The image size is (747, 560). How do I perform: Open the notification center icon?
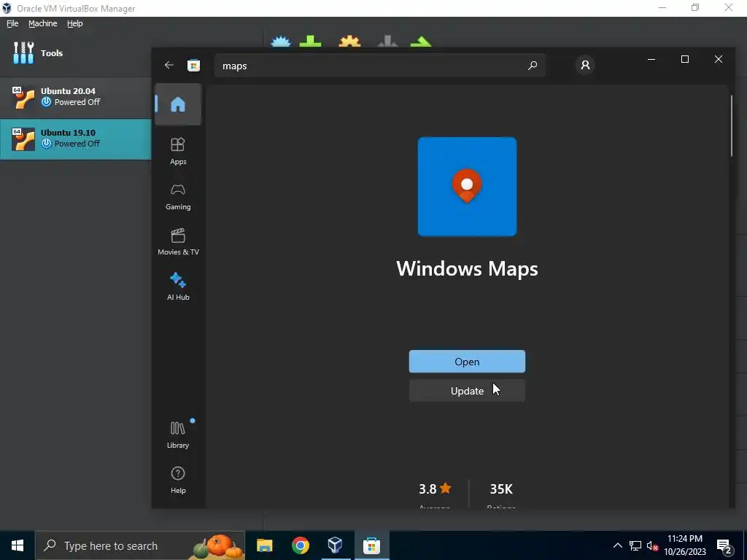pyautogui.click(x=724, y=545)
